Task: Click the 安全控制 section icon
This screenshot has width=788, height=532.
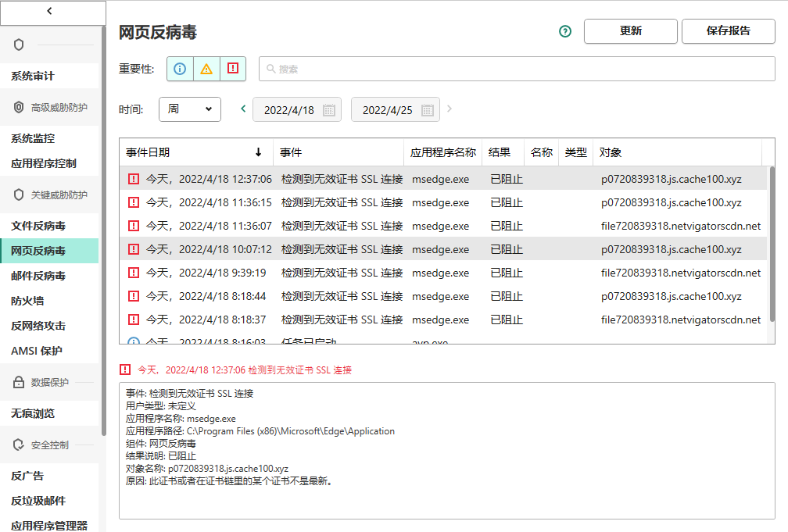Action: point(20,445)
